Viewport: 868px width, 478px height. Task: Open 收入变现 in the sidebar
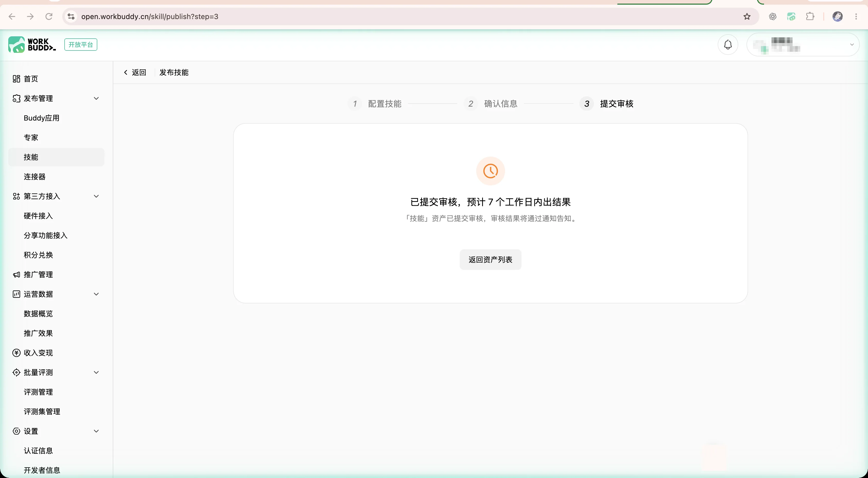[x=56, y=353]
